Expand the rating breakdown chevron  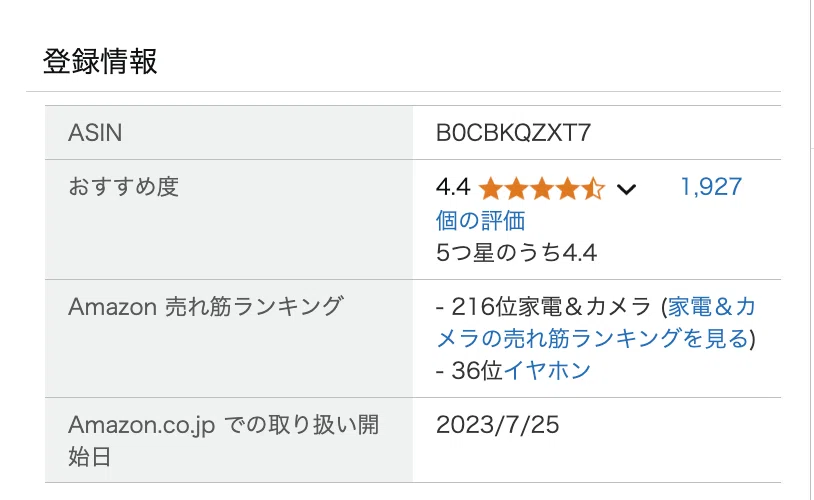[626, 190]
